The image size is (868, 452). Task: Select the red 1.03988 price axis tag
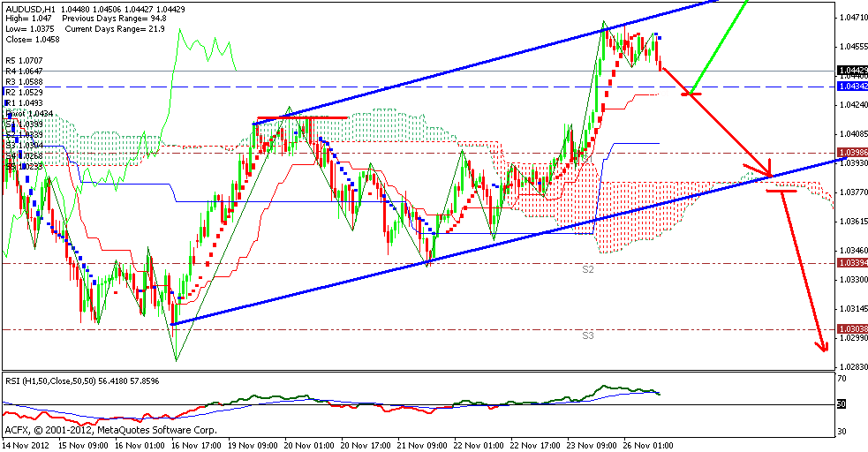(849, 153)
